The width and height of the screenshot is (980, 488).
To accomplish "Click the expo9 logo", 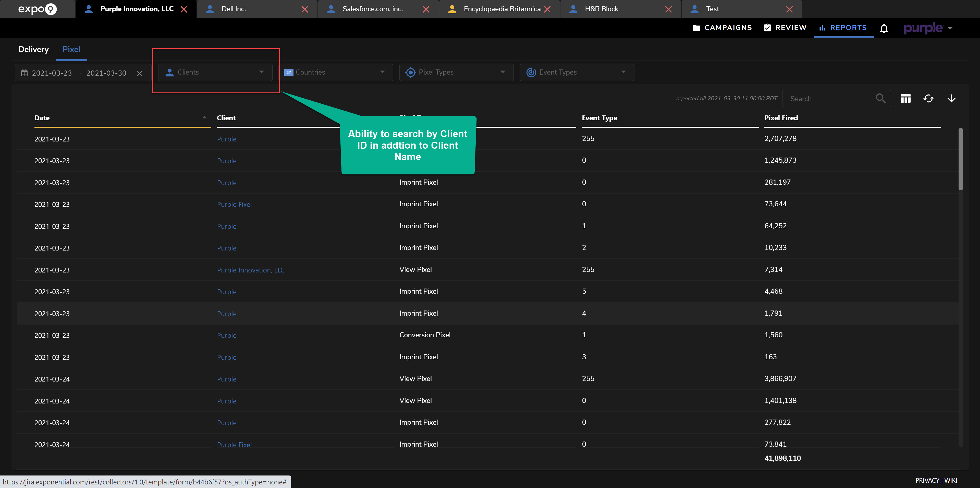I will (37, 9).
